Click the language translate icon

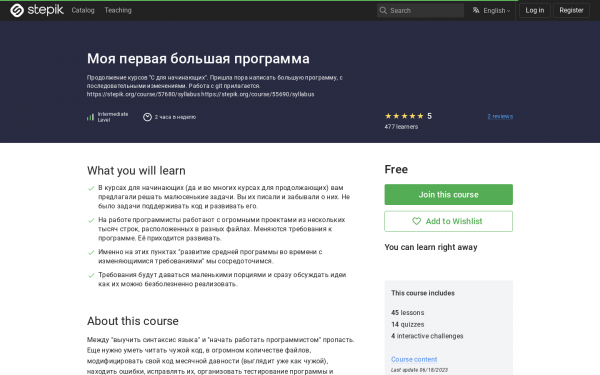pos(476,10)
